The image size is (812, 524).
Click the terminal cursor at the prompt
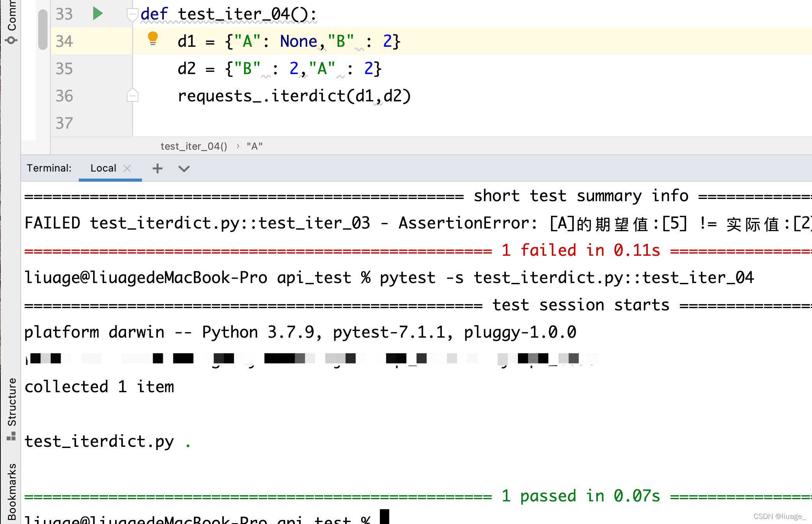tap(385, 517)
